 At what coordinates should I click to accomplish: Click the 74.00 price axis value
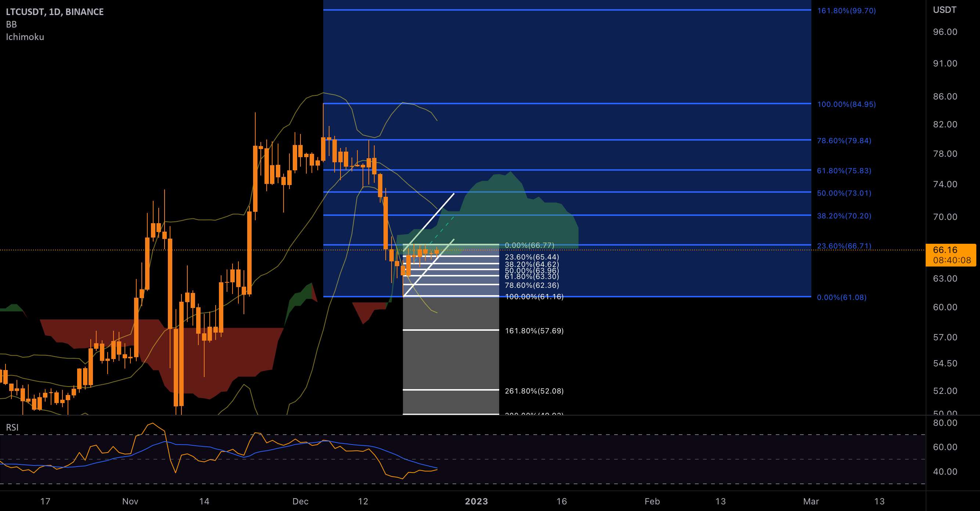click(x=945, y=184)
